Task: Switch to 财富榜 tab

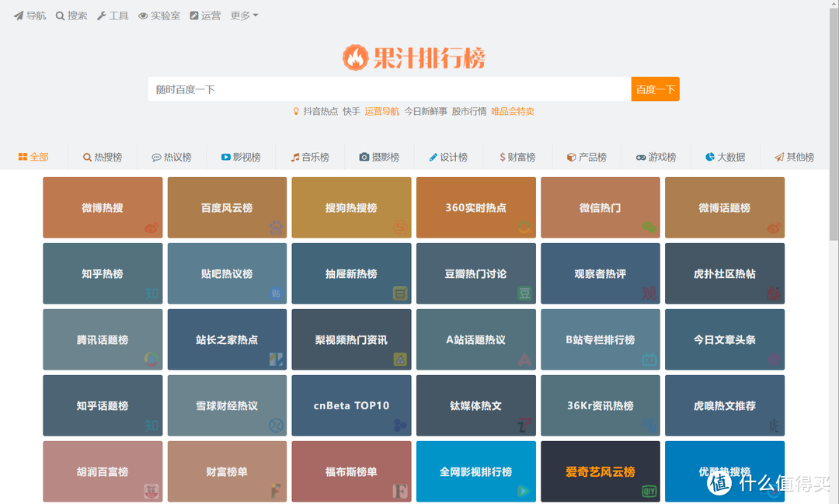Action: [x=517, y=157]
